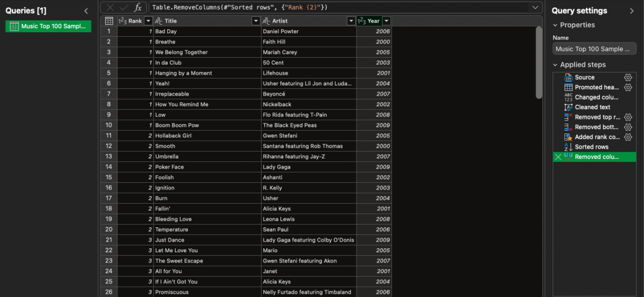Viewport: 644px width, 297px height.
Task: Click the Artist column text type icon
Action: point(267,21)
